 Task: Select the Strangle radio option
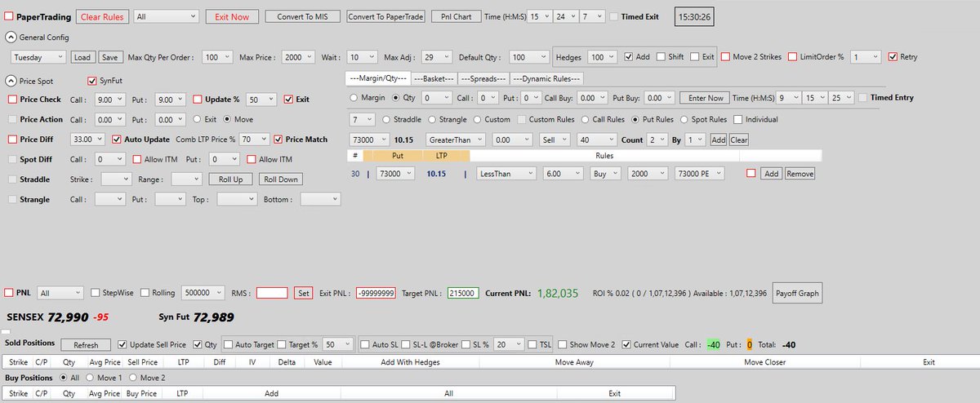(x=433, y=119)
